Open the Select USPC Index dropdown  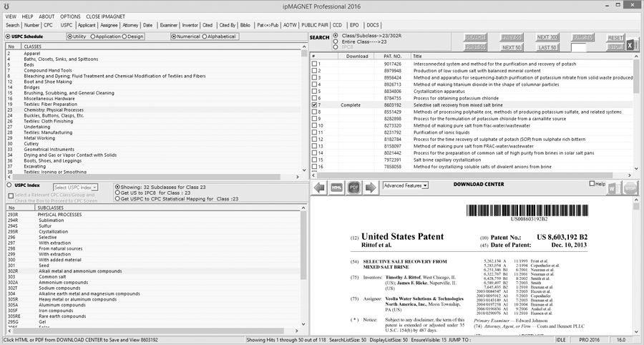pyautogui.click(x=94, y=188)
